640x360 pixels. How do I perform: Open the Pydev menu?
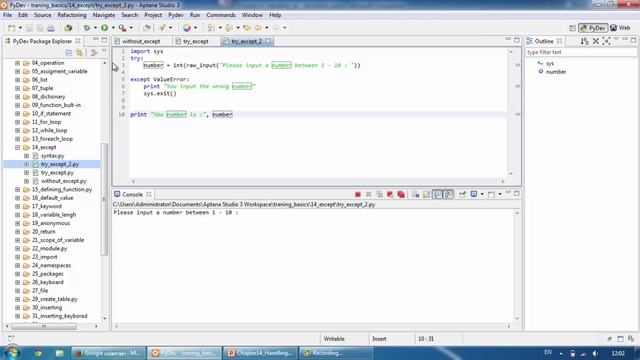click(x=176, y=15)
